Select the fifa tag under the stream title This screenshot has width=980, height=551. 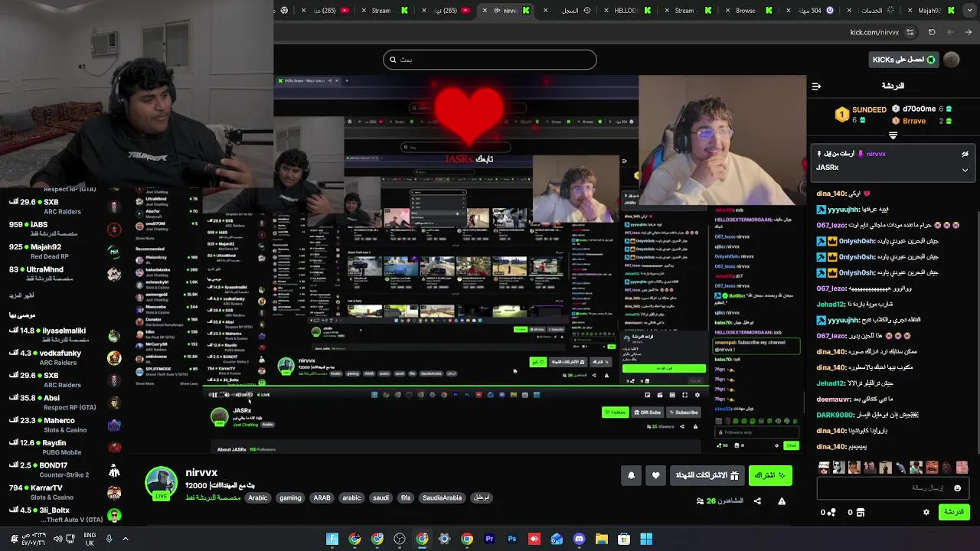click(406, 498)
